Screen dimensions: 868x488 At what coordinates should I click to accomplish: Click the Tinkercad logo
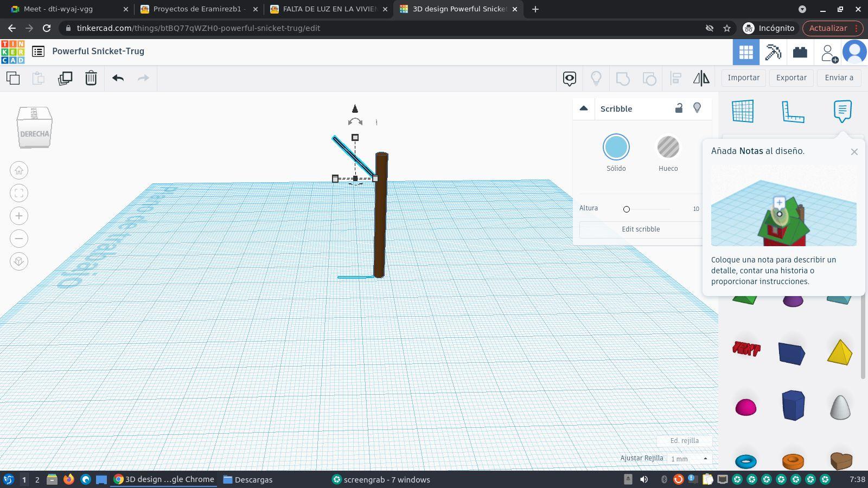(12, 52)
